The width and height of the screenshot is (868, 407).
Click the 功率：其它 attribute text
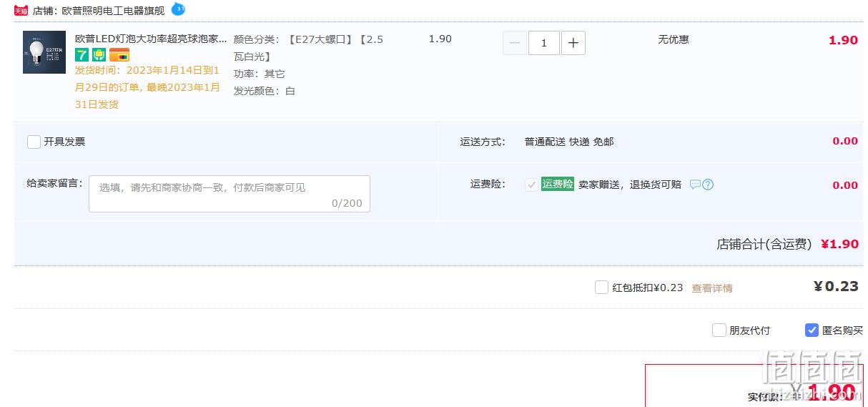click(260, 74)
